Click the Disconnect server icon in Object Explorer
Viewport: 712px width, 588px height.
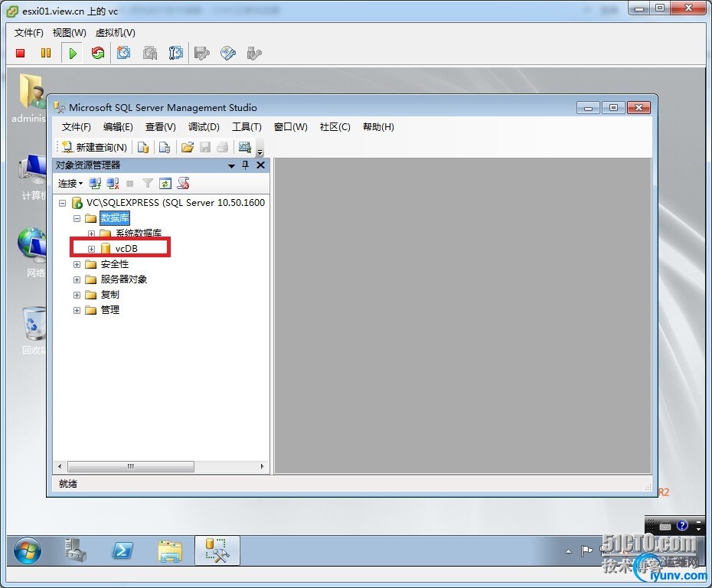pos(113,184)
